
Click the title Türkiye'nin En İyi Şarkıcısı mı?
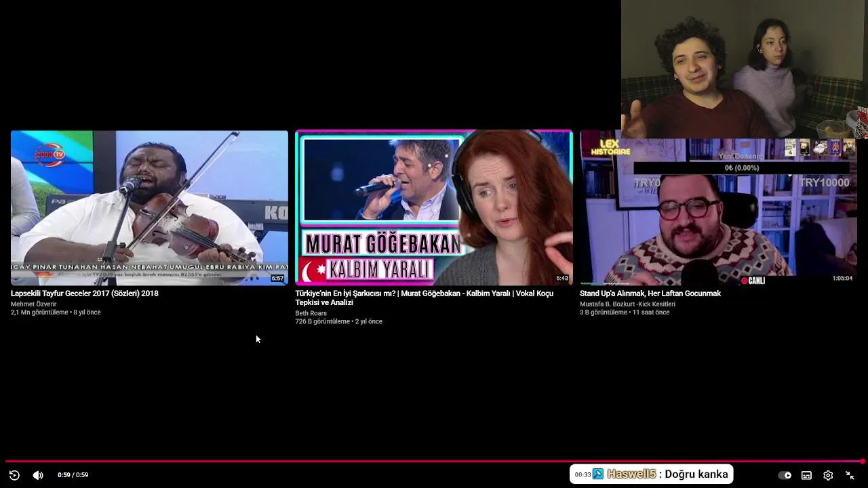(424, 298)
